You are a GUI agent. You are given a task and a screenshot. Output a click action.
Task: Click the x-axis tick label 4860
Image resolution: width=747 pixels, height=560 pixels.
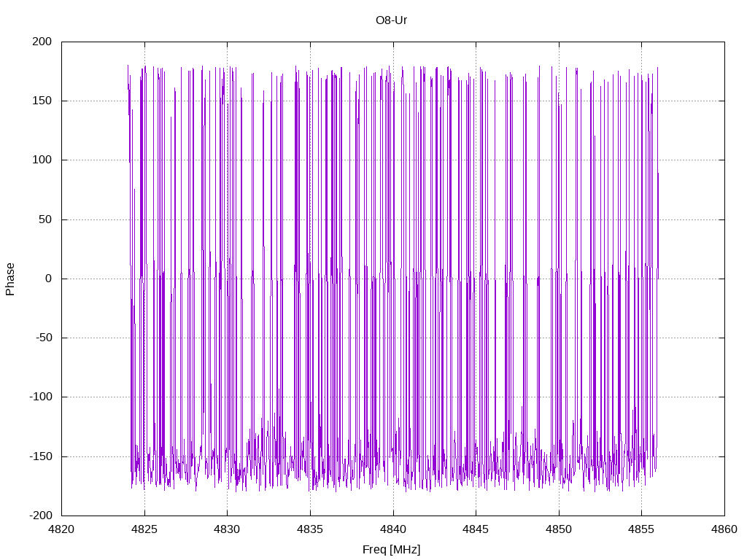(724, 529)
